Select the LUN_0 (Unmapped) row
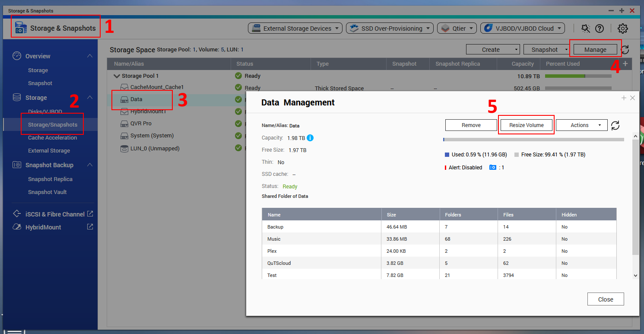This screenshot has width=644, height=334. [176, 149]
